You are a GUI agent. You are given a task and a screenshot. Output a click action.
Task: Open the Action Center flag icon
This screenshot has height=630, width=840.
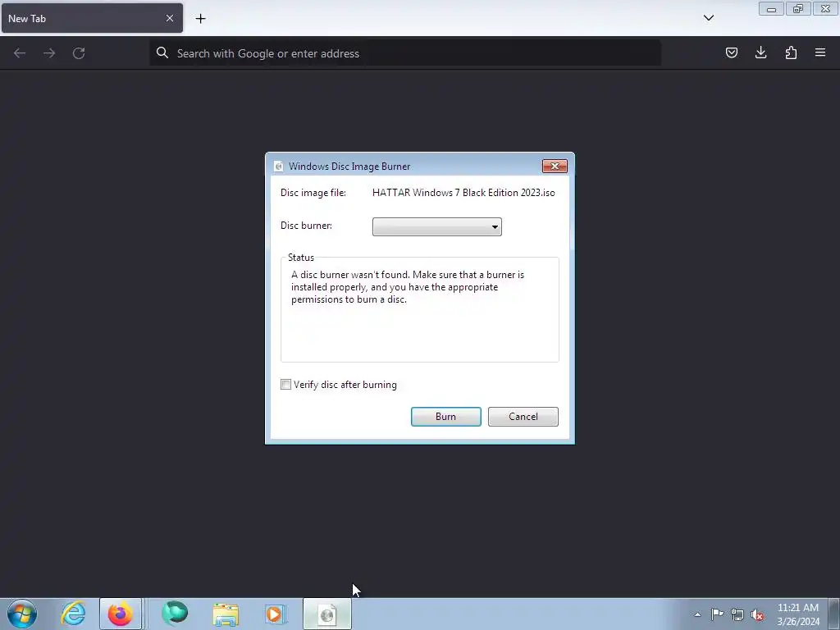click(717, 614)
